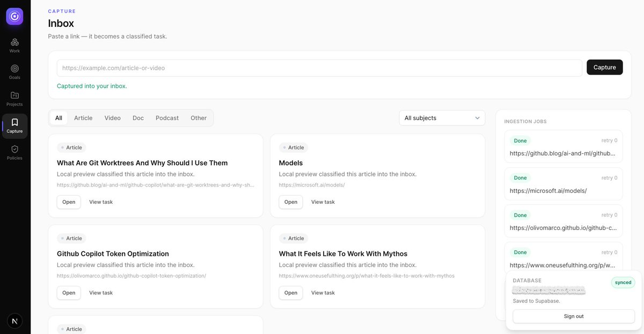View task for the Models article
This screenshot has height=334, width=644.
point(323,202)
